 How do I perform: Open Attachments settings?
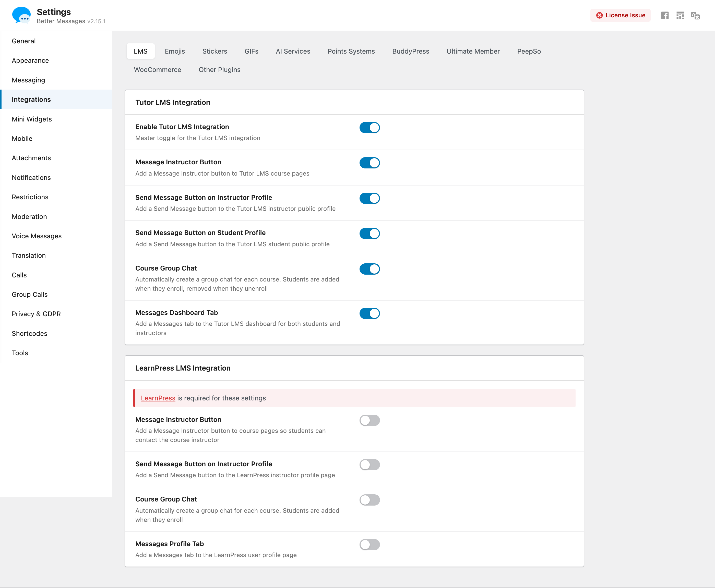click(x=56, y=158)
